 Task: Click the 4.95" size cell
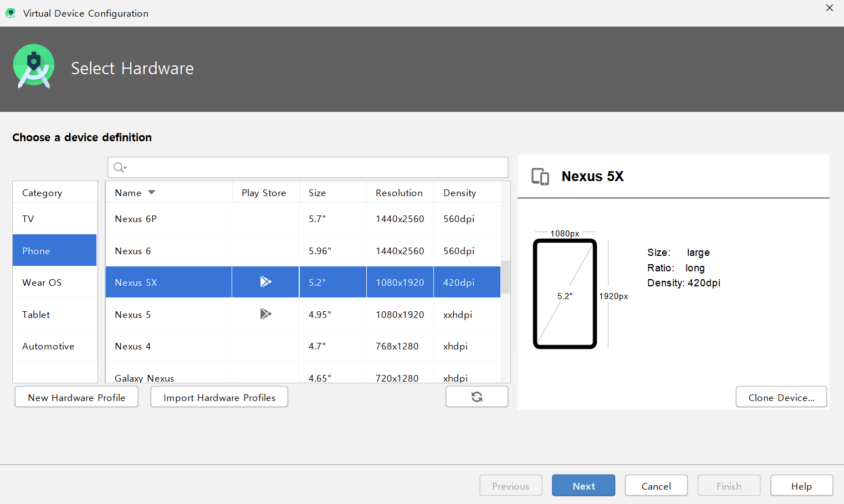click(x=333, y=314)
